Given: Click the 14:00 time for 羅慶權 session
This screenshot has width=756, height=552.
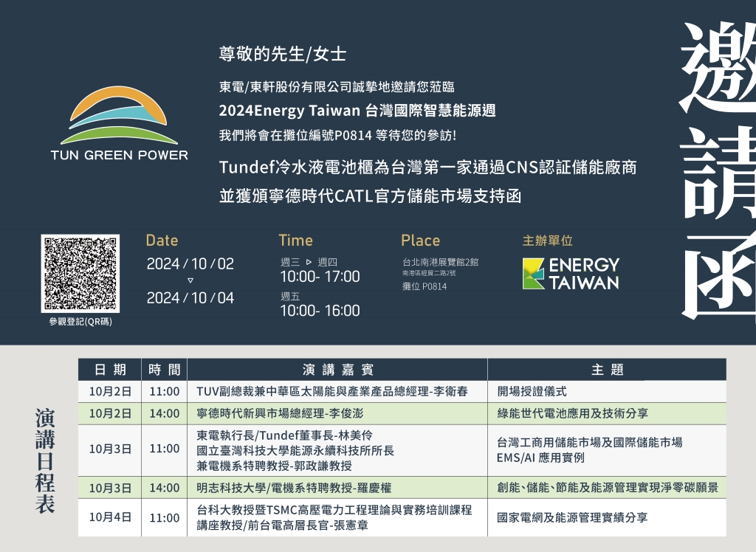Looking at the screenshot, I should click(165, 488).
